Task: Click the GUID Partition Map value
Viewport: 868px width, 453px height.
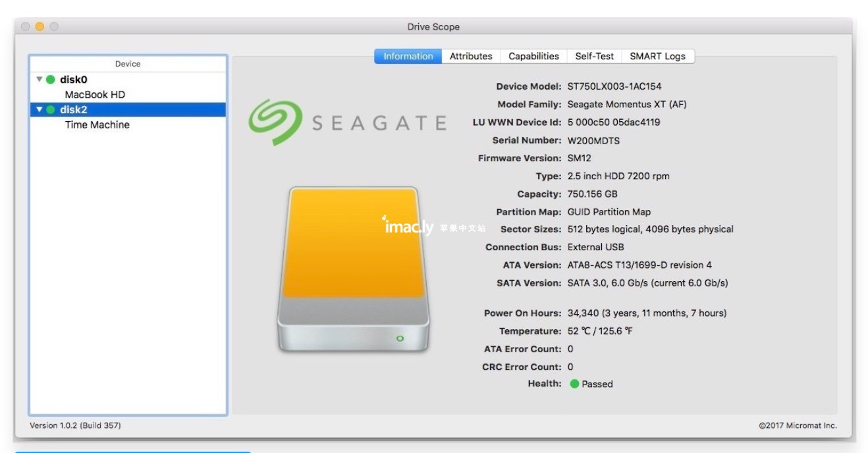Action: (609, 212)
